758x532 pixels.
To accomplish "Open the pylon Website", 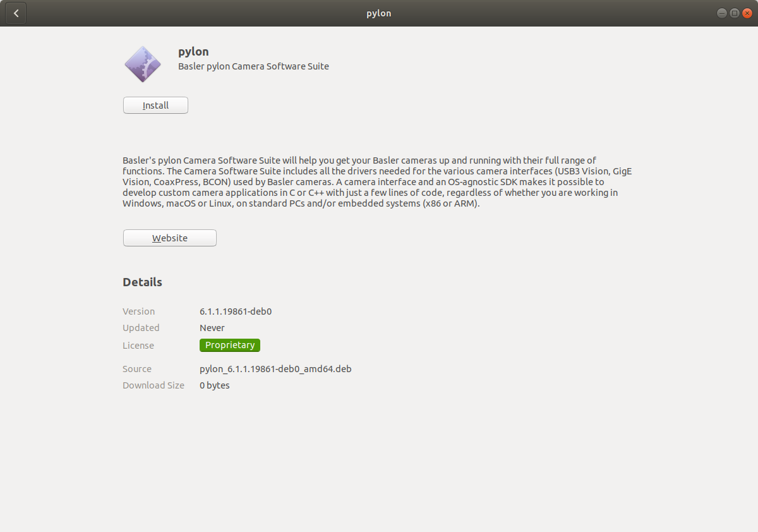I will coord(169,238).
